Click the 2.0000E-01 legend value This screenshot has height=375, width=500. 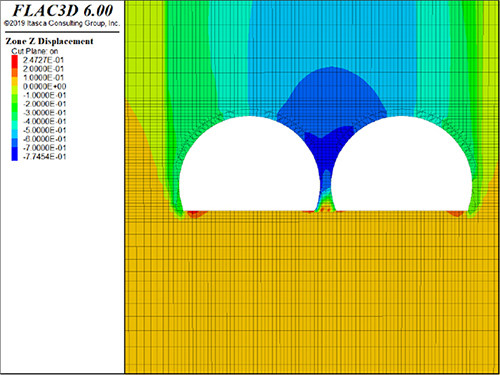43,69
